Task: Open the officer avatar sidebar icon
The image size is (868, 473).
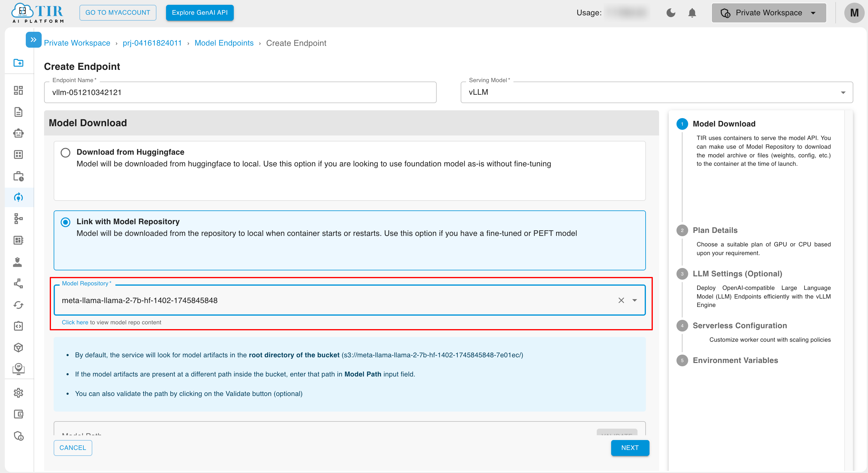Action: pos(17,262)
